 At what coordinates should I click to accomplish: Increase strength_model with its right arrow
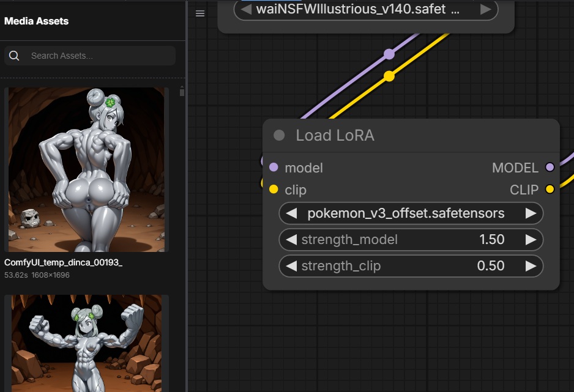click(x=531, y=240)
